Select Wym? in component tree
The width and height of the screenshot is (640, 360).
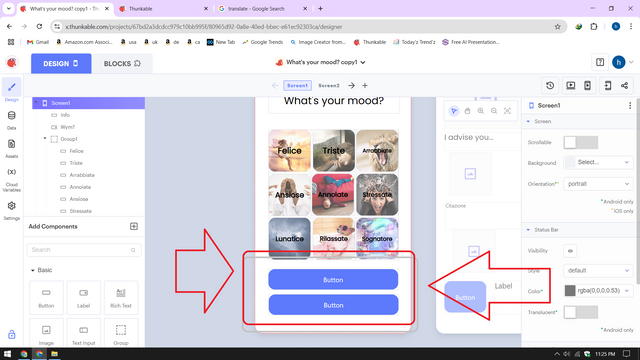pyautogui.click(x=68, y=127)
